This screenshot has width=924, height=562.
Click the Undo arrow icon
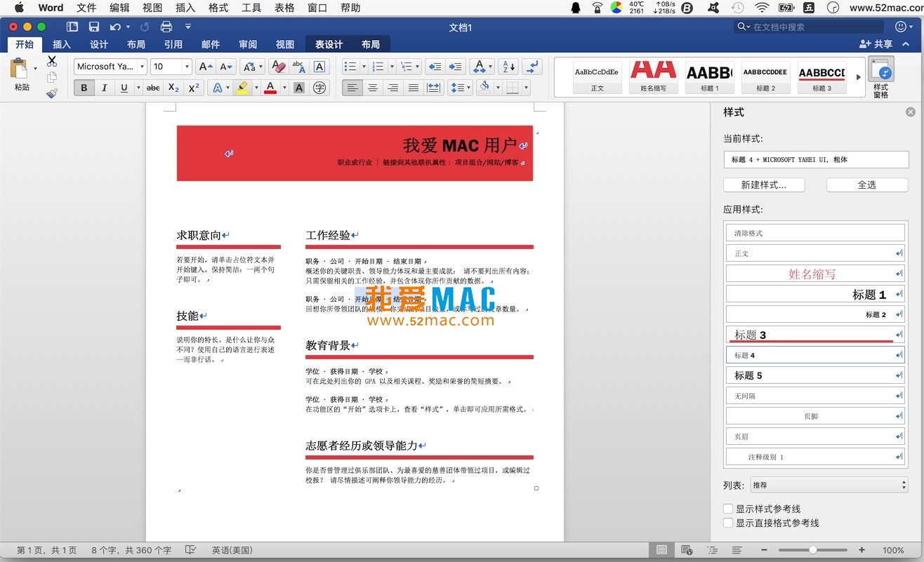click(115, 27)
